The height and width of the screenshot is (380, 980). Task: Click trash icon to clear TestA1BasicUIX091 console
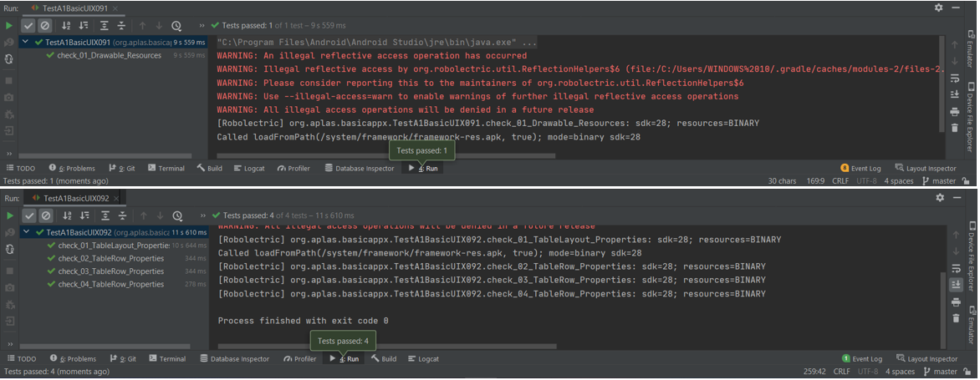point(955,128)
